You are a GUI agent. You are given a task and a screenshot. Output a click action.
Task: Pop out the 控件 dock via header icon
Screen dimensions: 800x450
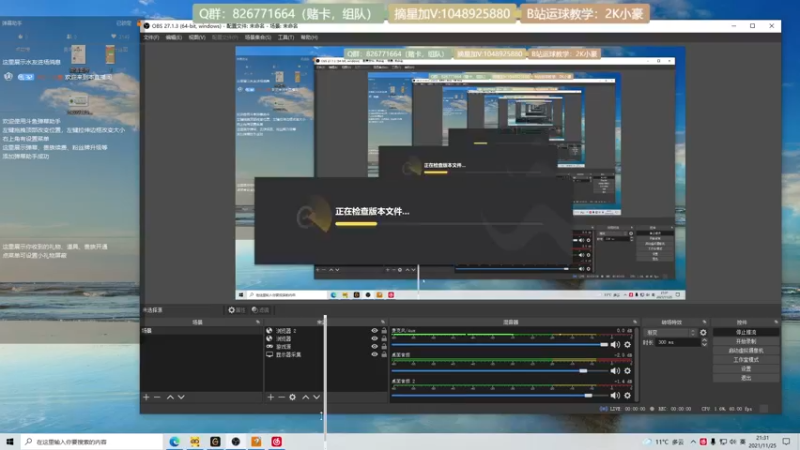[776, 322]
